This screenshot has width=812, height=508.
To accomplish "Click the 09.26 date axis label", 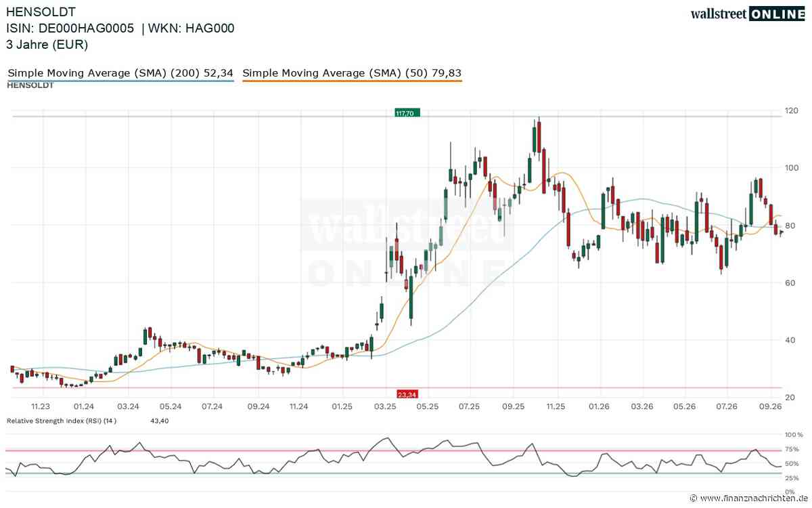I will point(771,406).
